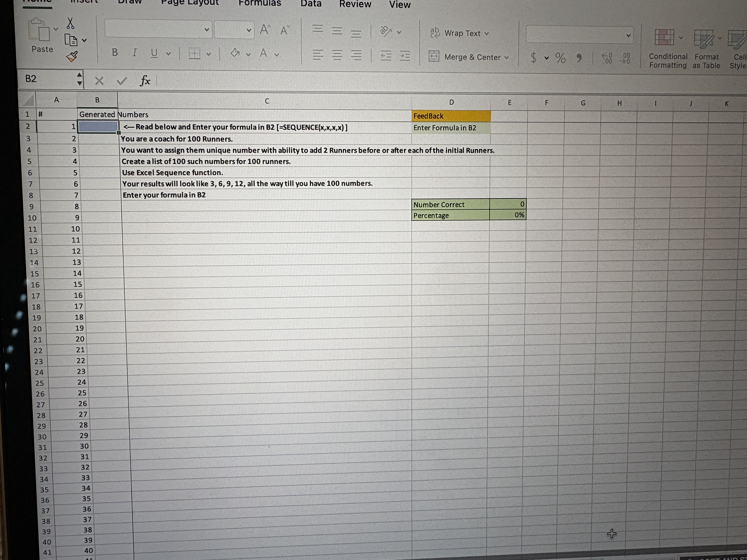
Task: Click the Orientation text angle icon
Action: [386, 31]
